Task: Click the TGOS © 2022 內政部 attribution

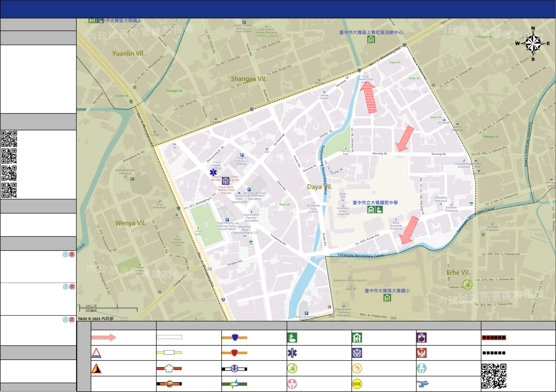Action: point(95,319)
